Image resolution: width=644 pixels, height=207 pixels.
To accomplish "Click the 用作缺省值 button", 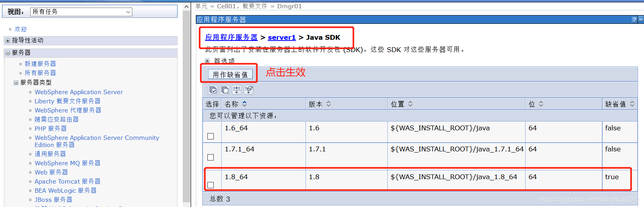I will point(230,74).
